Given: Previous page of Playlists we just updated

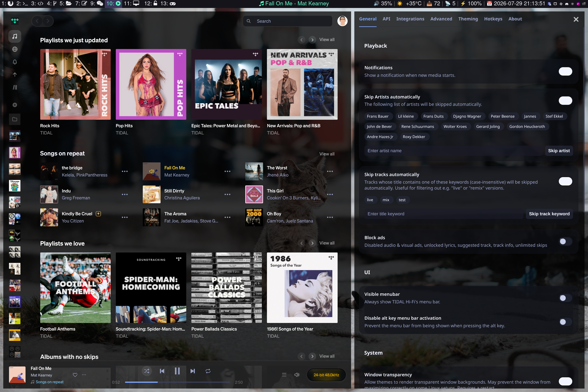Looking at the screenshot, I should [x=301, y=40].
